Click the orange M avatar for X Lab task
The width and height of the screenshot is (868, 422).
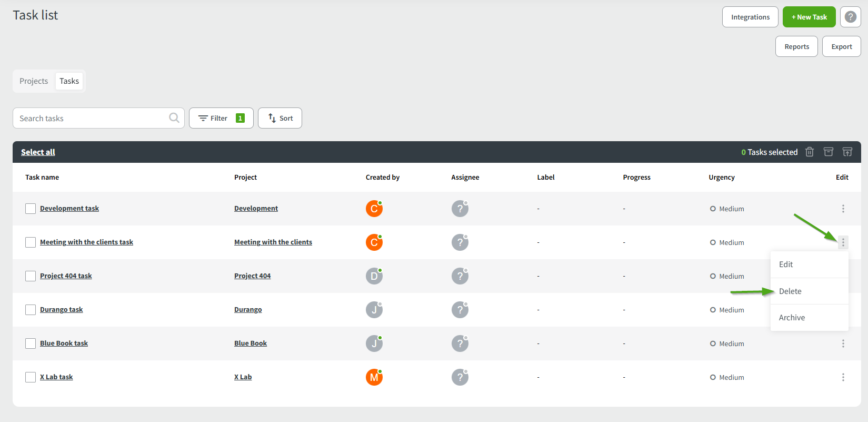[x=374, y=377]
